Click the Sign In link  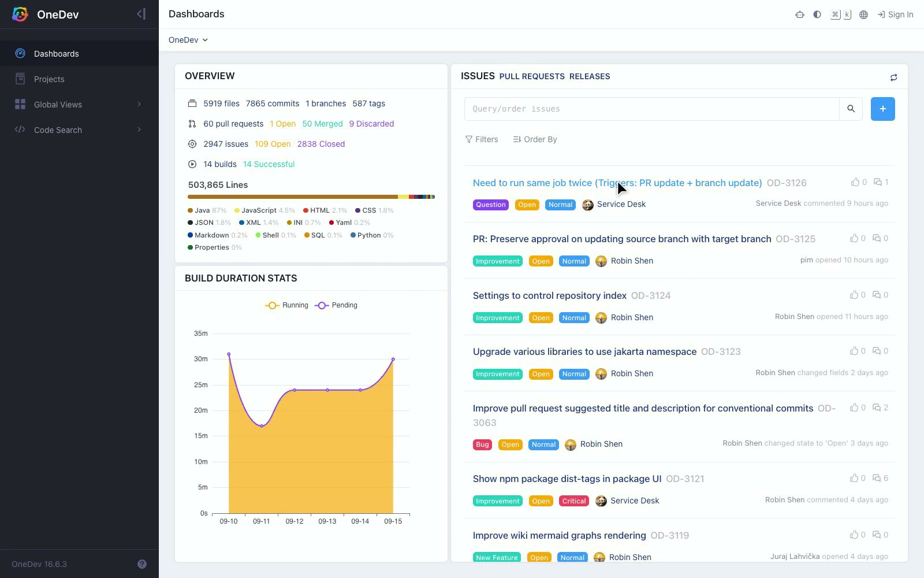[896, 14]
